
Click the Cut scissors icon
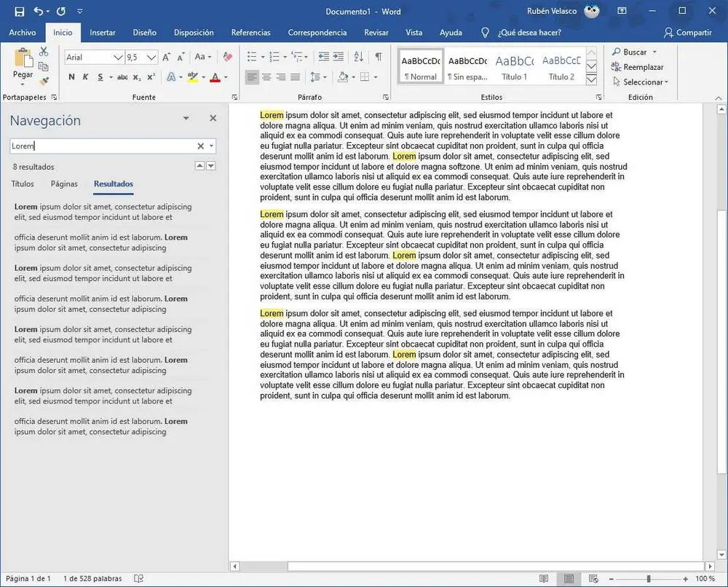click(x=44, y=52)
